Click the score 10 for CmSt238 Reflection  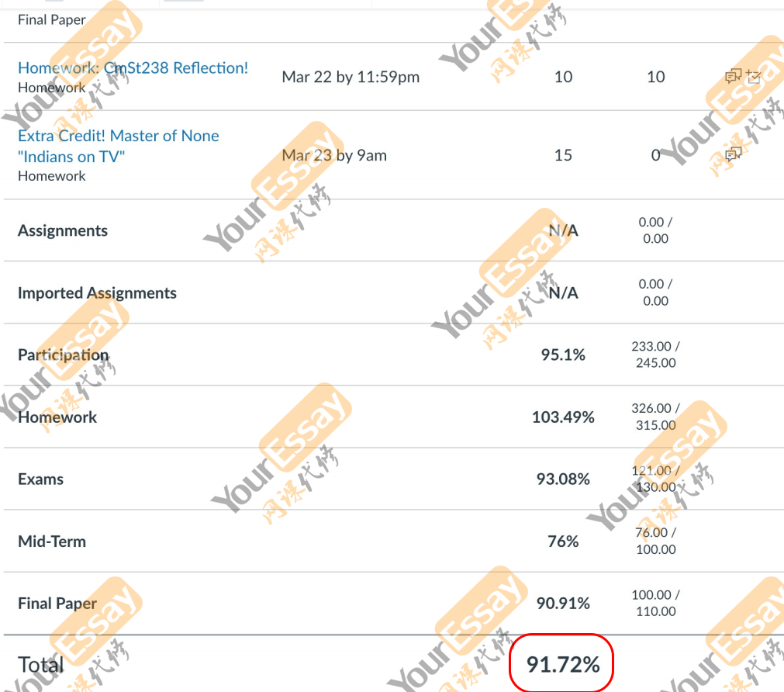click(x=655, y=77)
